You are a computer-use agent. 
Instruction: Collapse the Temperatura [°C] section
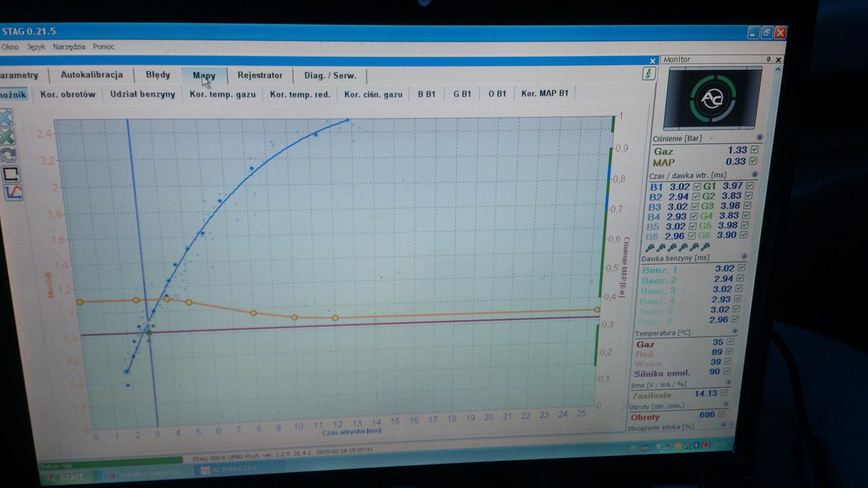tap(735, 331)
